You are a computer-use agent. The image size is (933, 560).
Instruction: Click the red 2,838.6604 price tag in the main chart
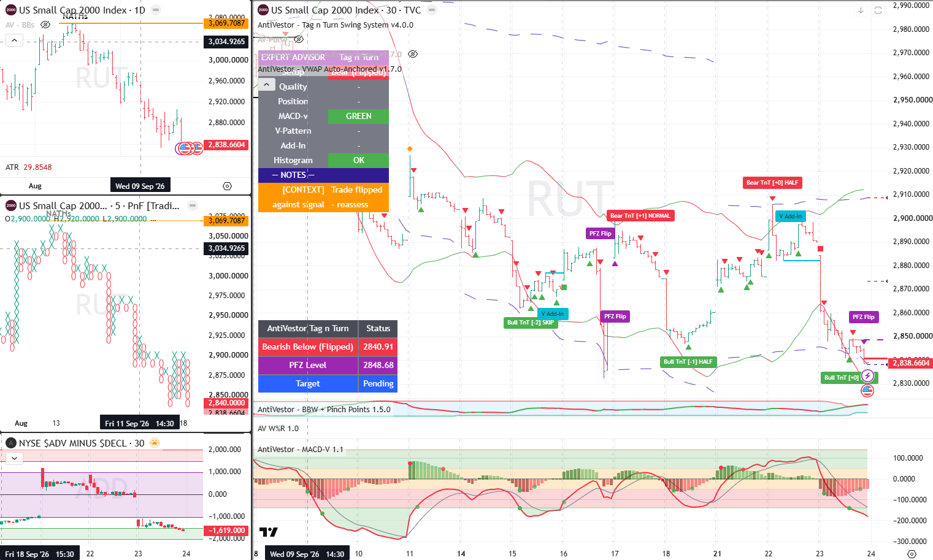911,363
